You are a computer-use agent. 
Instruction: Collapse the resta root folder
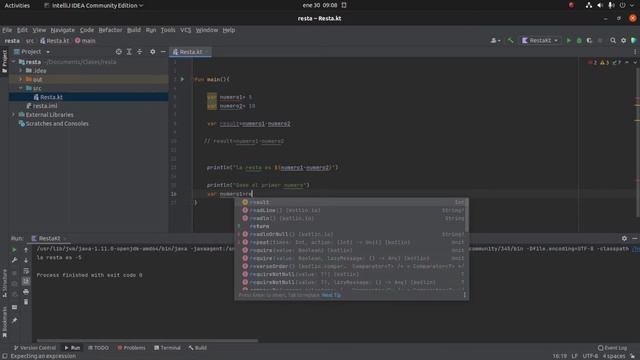14,62
